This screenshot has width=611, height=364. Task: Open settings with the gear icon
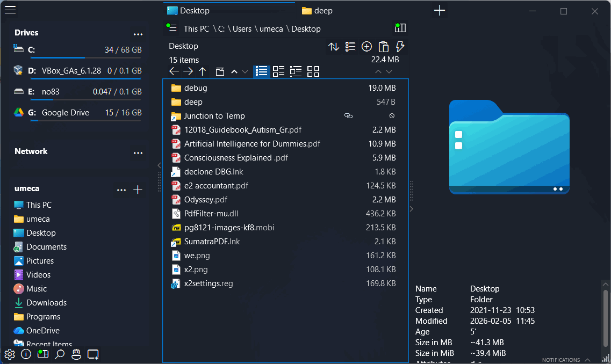click(x=9, y=354)
